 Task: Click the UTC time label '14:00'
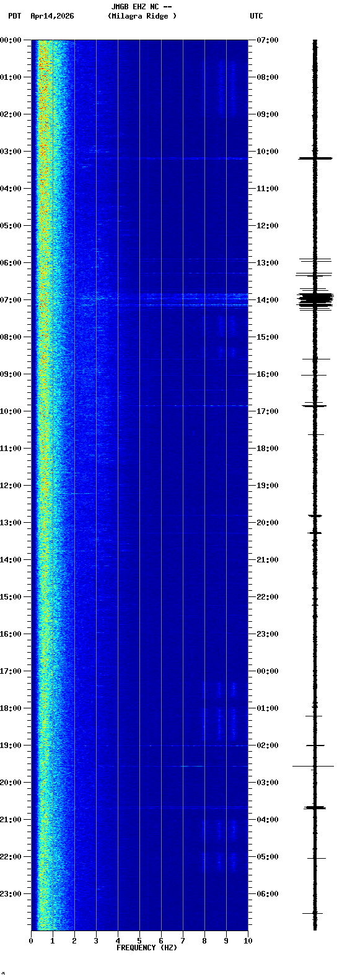[x=268, y=300]
